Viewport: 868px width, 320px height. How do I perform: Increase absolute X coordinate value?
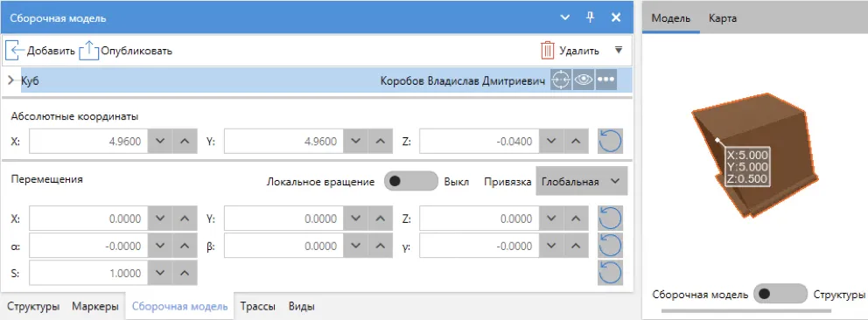pyautogui.click(x=185, y=142)
